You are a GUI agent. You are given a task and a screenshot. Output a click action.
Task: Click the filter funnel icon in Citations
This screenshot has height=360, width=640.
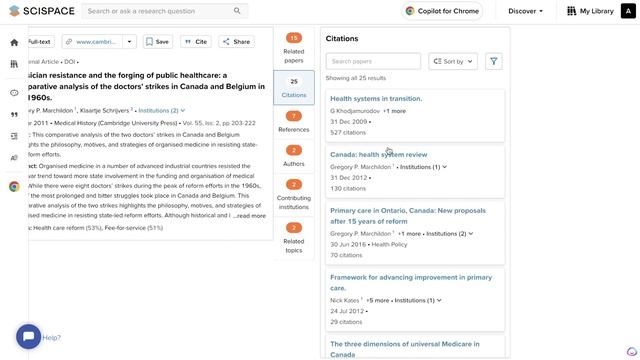click(493, 61)
